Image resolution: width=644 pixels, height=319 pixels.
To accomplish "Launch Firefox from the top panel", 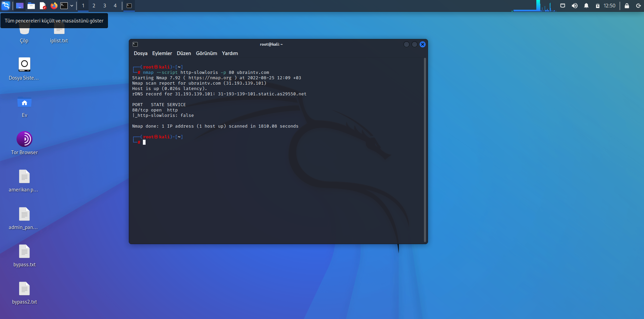I will [x=54, y=6].
